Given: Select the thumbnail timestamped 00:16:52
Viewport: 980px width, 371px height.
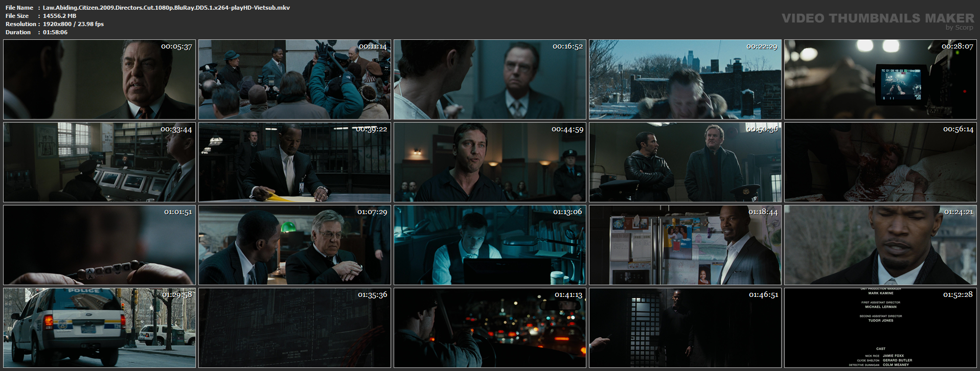Looking at the screenshot, I should click(x=490, y=79).
